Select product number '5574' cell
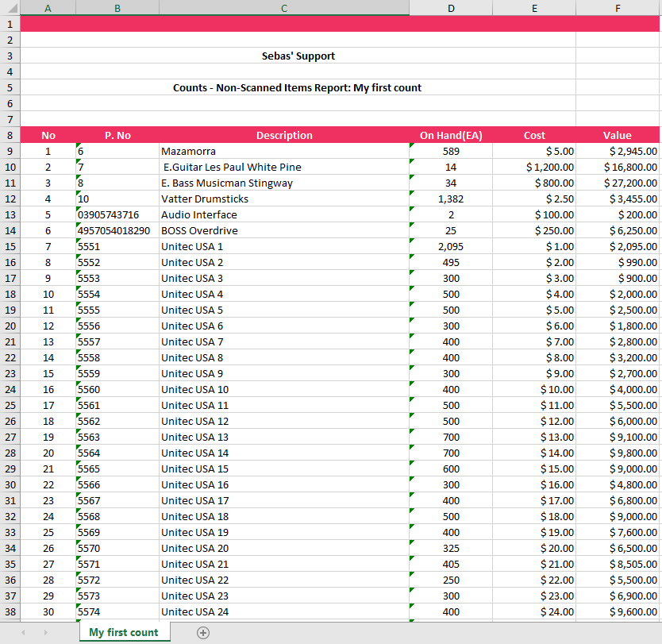 tap(117, 612)
